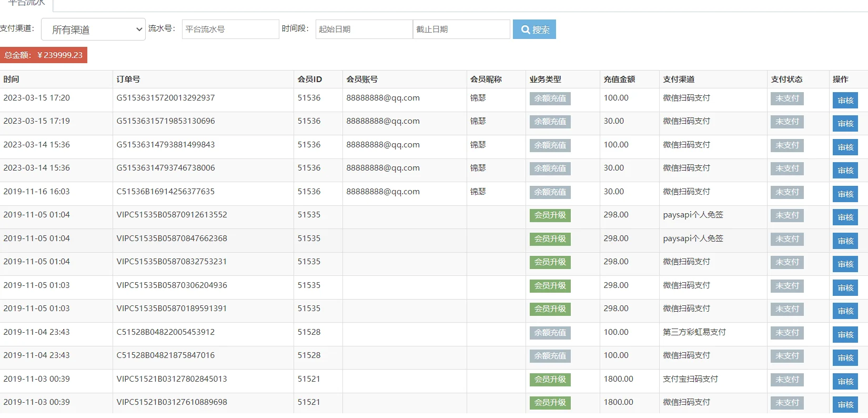The image size is (868, 418).
Task: Click 审核 for order G51536315720013292937
Action: (x=845, y=100)
